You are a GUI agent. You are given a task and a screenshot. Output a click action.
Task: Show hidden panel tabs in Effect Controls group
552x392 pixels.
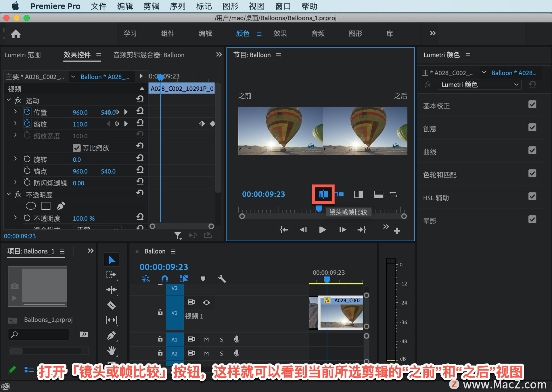[219, 55]
